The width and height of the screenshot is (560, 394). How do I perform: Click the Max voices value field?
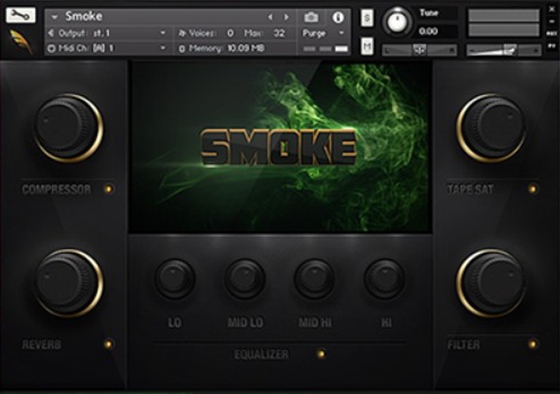[279, 33]
